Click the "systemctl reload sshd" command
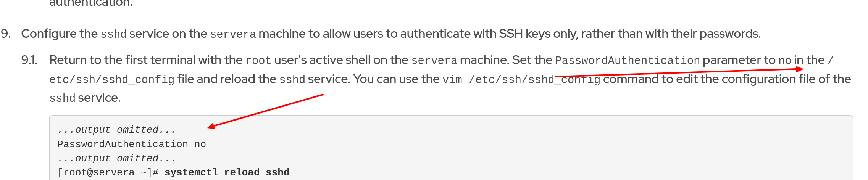 pyautogui.click(x=227, y=173)
